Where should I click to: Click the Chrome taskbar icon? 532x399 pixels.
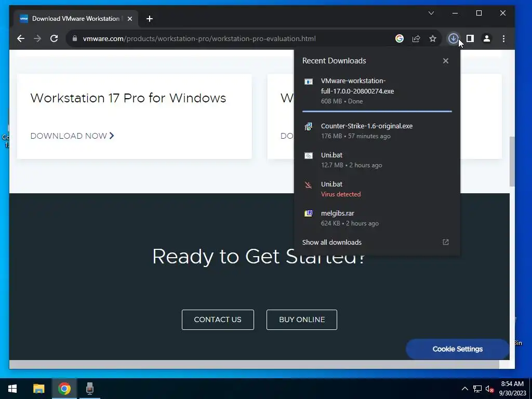coord(64,389)
